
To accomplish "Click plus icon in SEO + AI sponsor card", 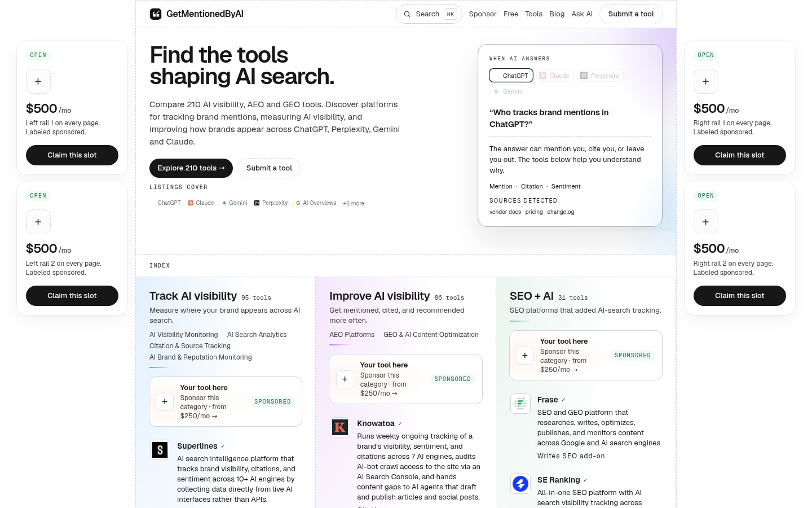I will pos(525,356).
